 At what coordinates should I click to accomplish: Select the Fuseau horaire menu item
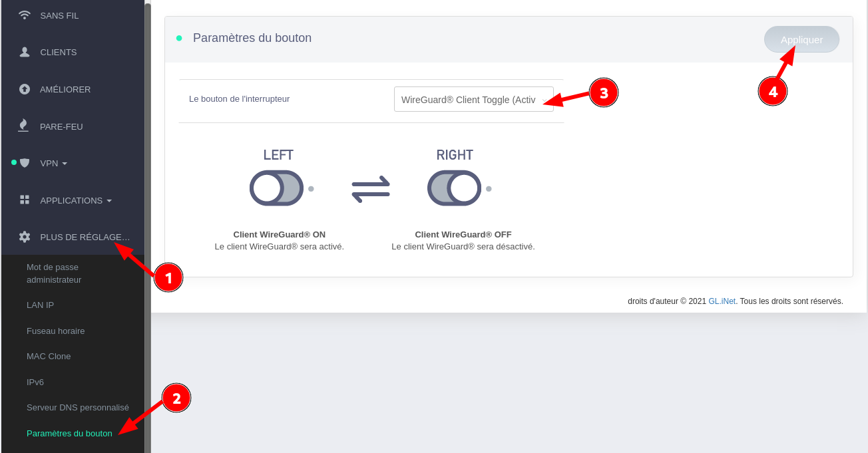(55, 331)
